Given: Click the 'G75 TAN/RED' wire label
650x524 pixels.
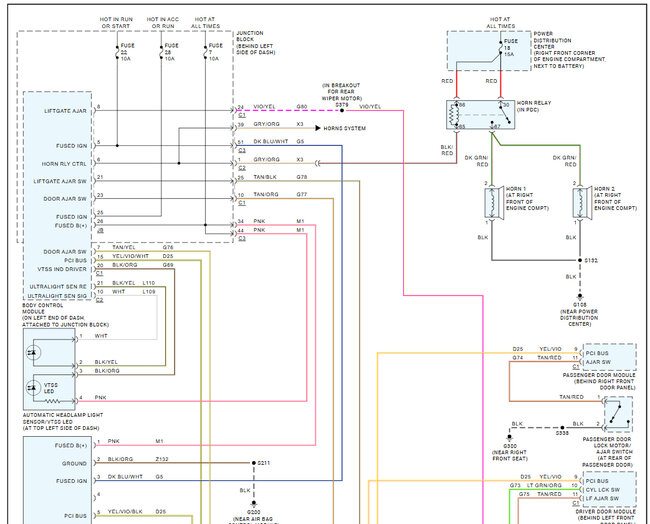Looking at the screenshot, I should pos(540,494).
